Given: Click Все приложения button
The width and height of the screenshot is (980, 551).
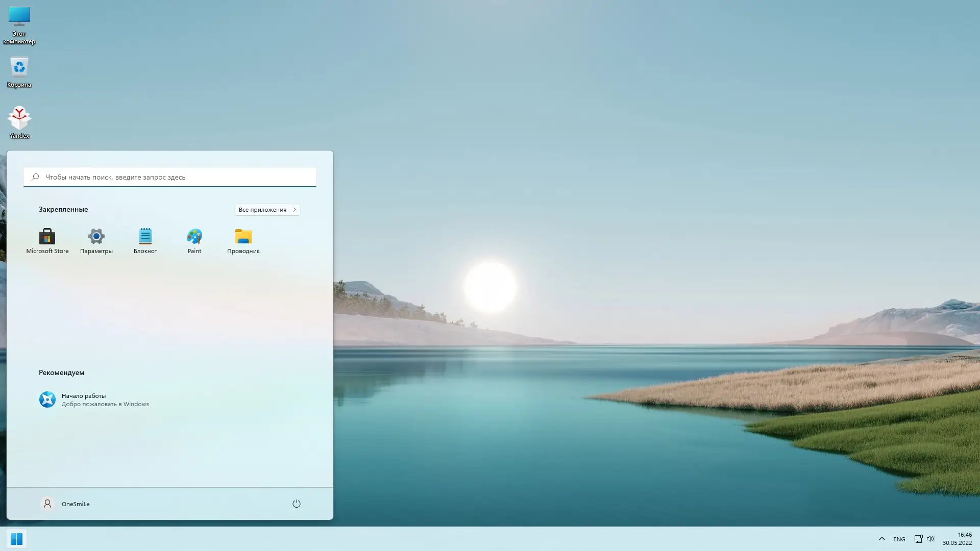Looking at the screenshot, I should (267, 209).
